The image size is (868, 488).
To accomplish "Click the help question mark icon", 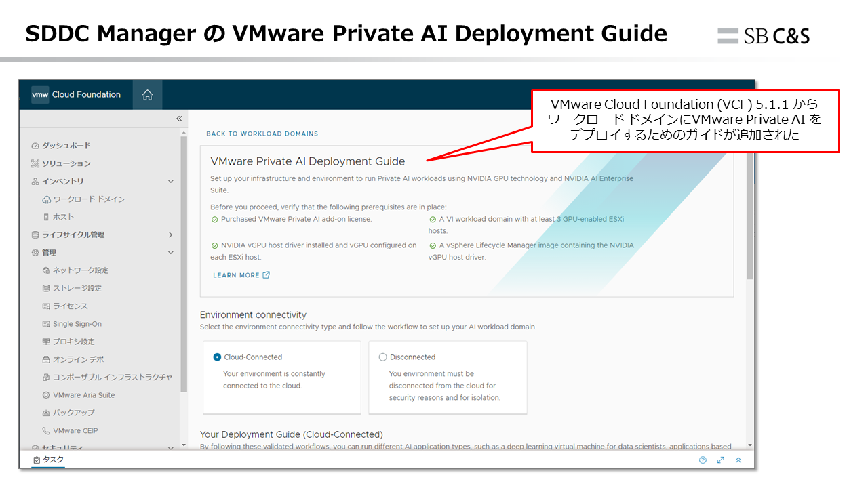I will 703,460.
